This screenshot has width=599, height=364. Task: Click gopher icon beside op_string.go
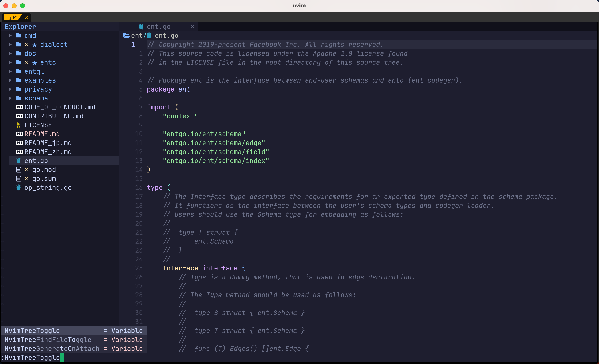[19, 187]
